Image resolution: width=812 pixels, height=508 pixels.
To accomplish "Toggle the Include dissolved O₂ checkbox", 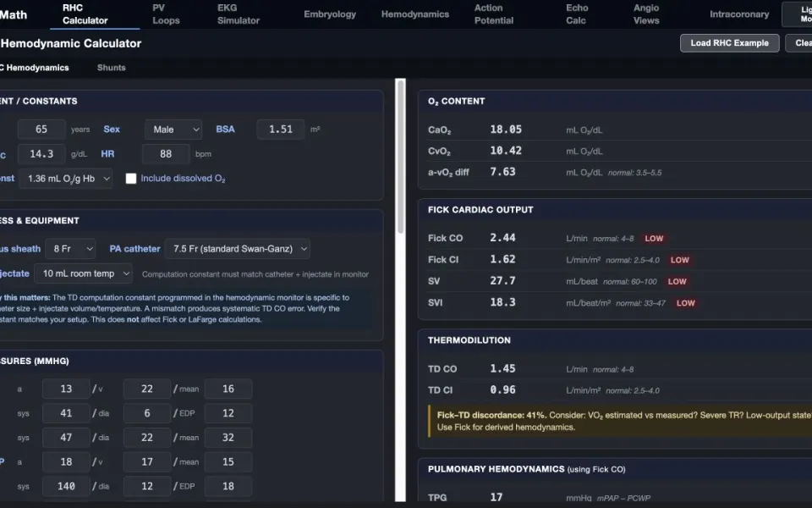I will 131,179.
